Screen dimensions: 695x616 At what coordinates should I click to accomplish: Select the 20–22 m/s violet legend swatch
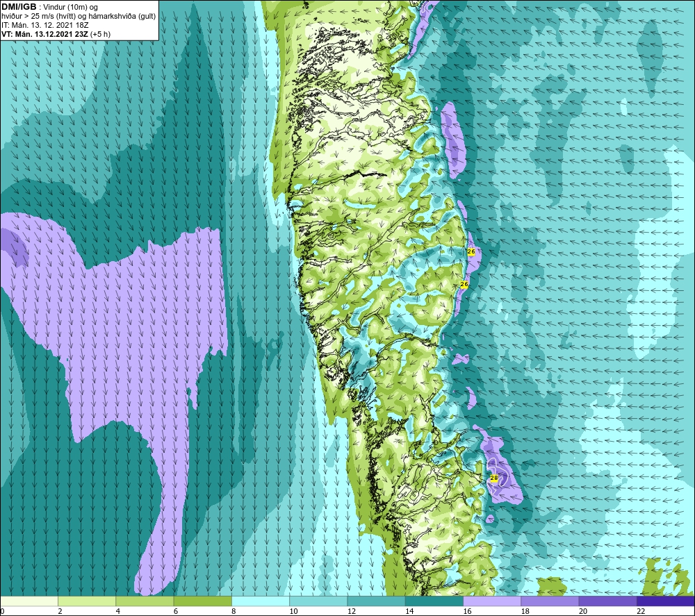click(x=608, y=601)
